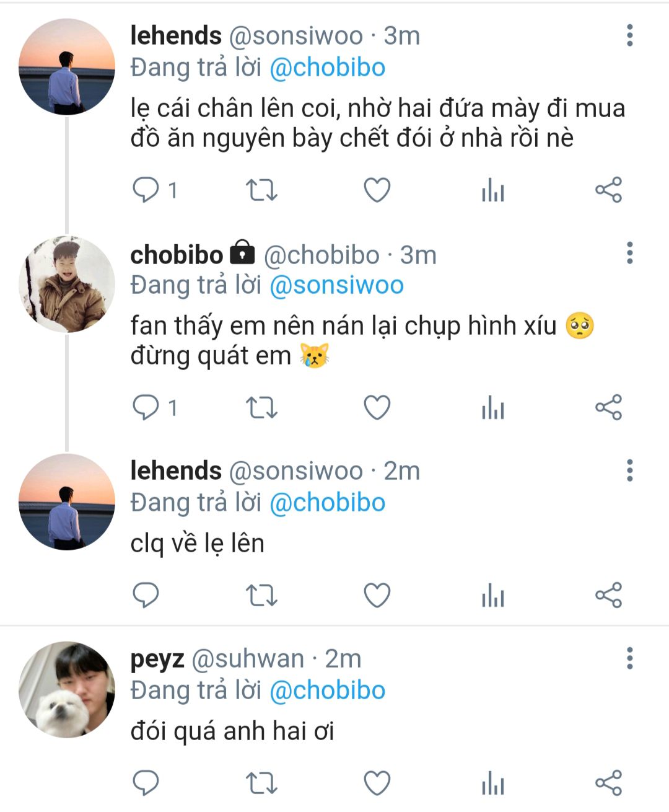View analytics of "clq về lẹ lên" tweet
The width and height of the screenshot is (669, 812).
493,596
